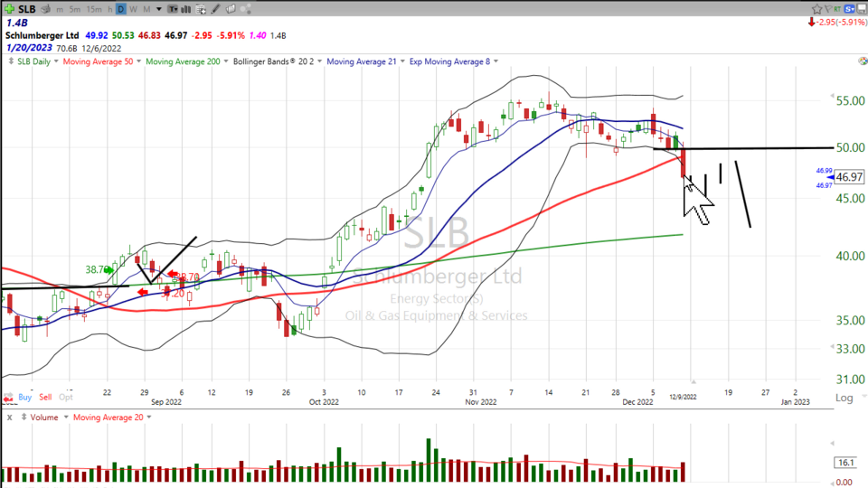Click the 46.97 current price label

pyautogui.click(x=849, y=177)
